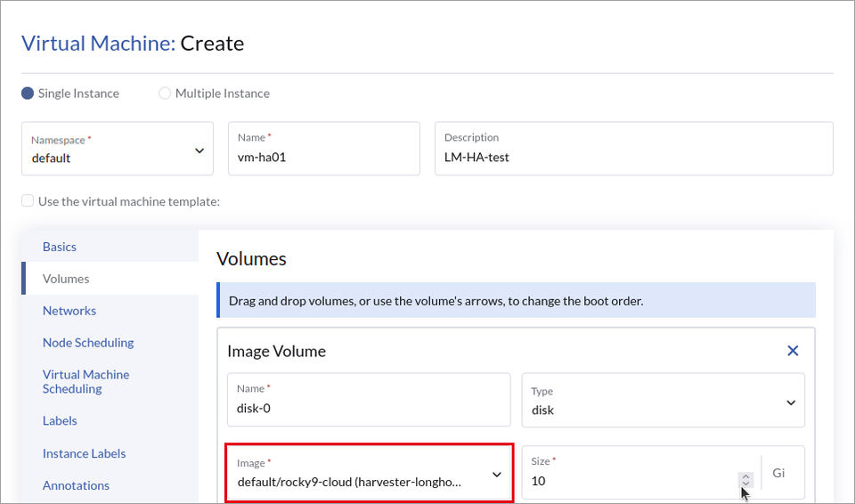This screenshot has width=855, height=504.
Task: Click the Size stepper arrows
Action: 745,480
